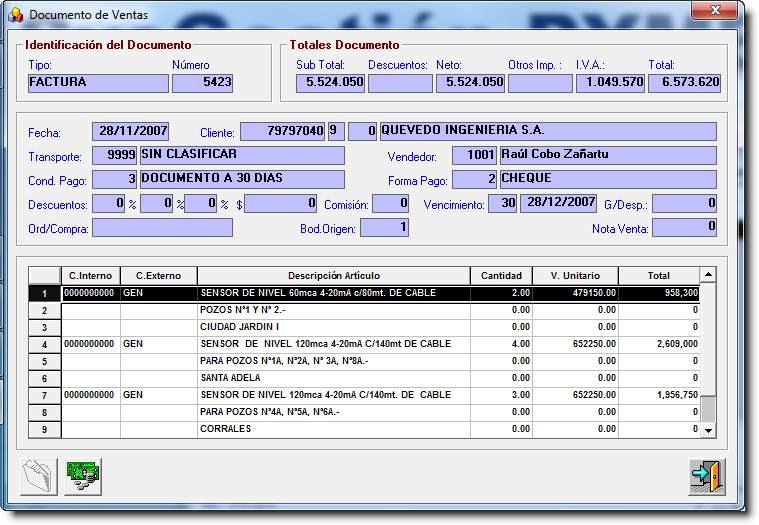759x525 pixels.
Task: Click the I.V.A. field showing 1.049.570
Action: [610, 83]
